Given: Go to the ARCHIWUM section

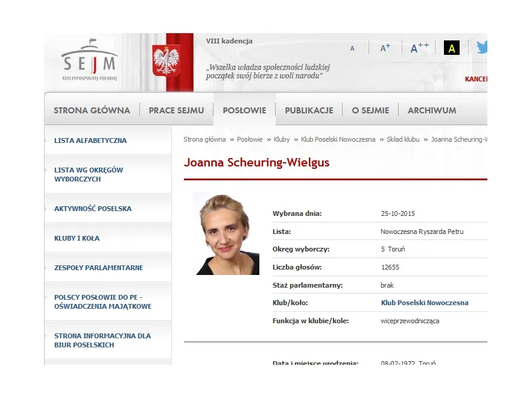Looking at the screenshot, I should pyautogui.click(x=431, y=110).
